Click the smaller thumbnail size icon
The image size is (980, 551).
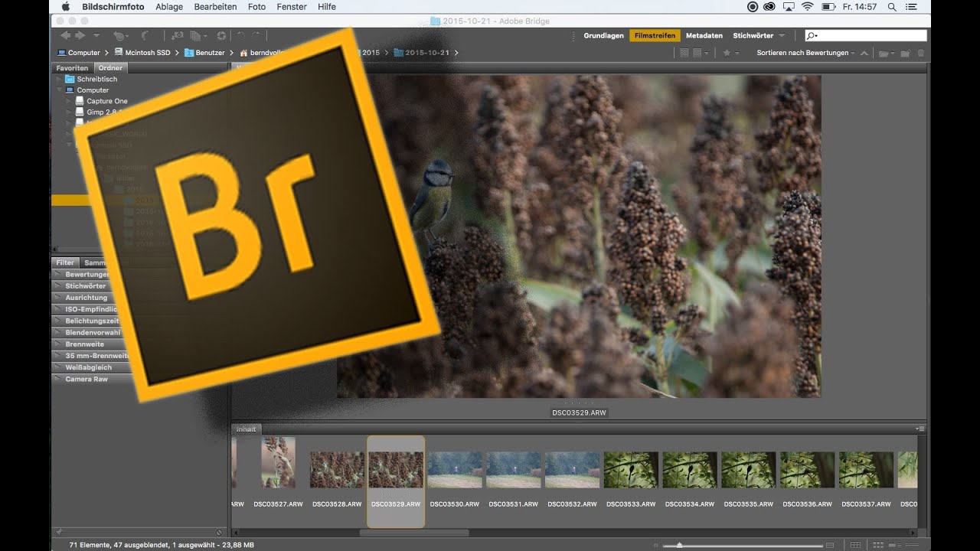658,545
